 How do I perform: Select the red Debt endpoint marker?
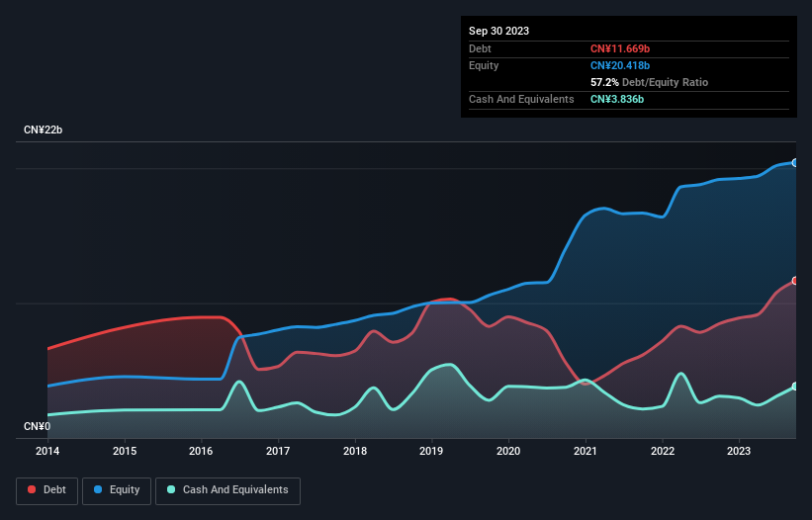pos(795,281)
